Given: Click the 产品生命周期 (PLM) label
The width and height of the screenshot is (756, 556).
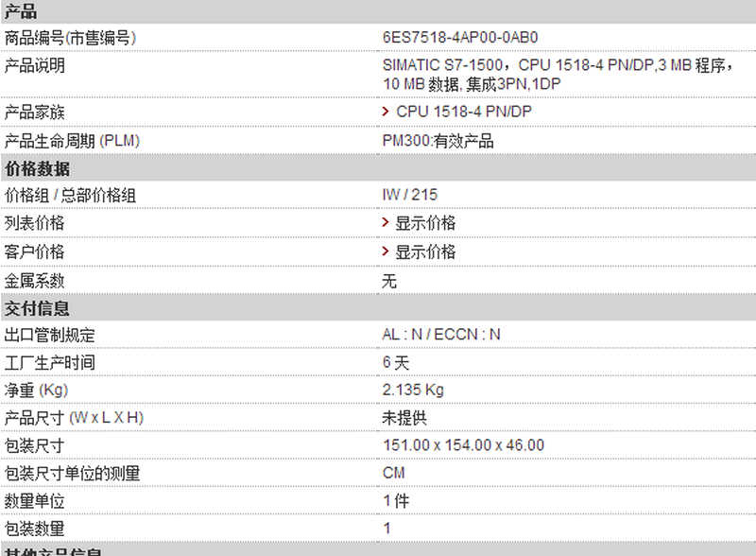Looking at the screenshot, I should [73, 141].
